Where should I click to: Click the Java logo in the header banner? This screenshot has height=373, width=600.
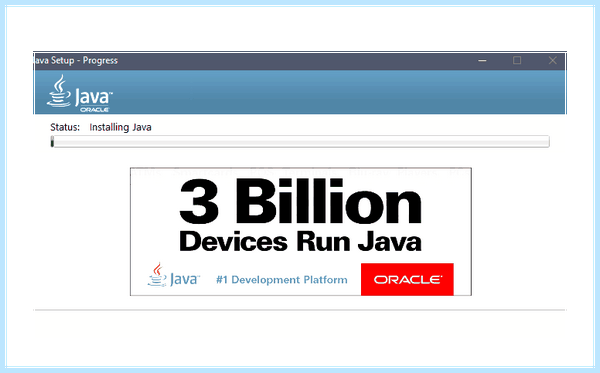click(80, 93)
